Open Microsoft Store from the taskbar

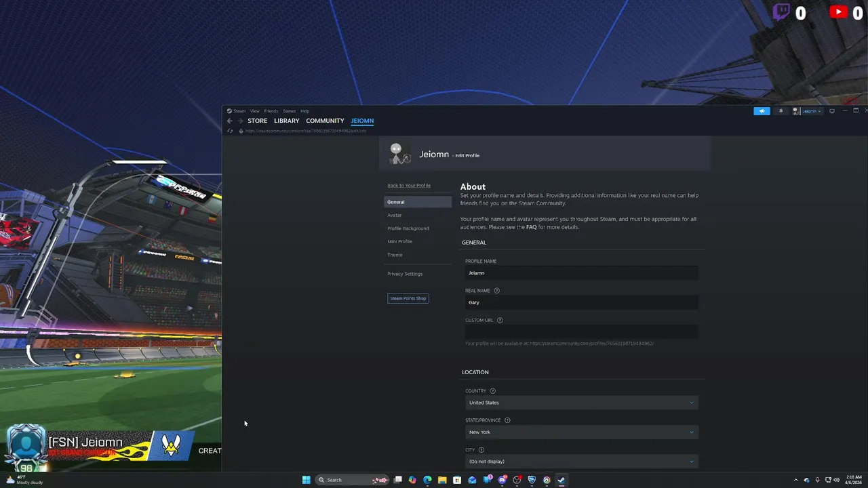(457, 480)
